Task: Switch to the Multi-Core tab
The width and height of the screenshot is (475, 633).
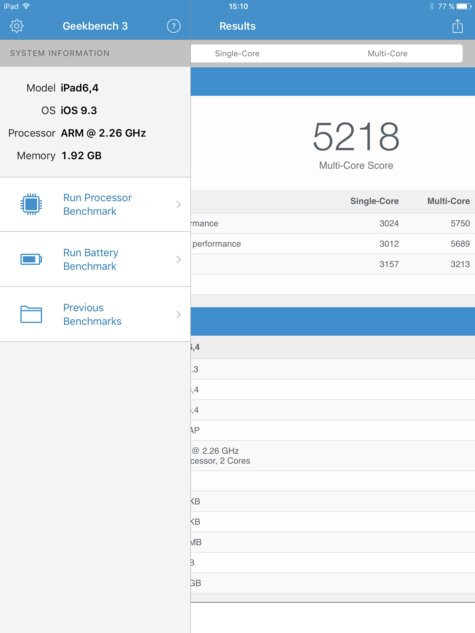Action: [x=387, y=53]
